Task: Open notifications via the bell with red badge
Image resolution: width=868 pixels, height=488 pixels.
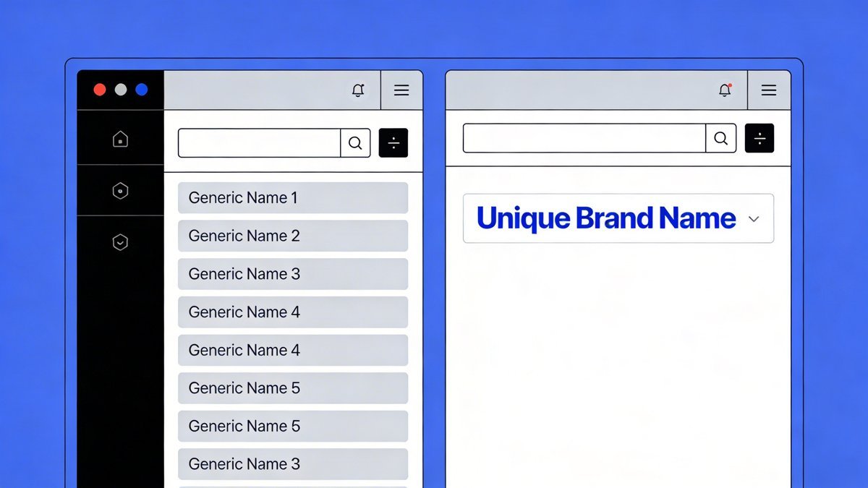Action: 725,90
